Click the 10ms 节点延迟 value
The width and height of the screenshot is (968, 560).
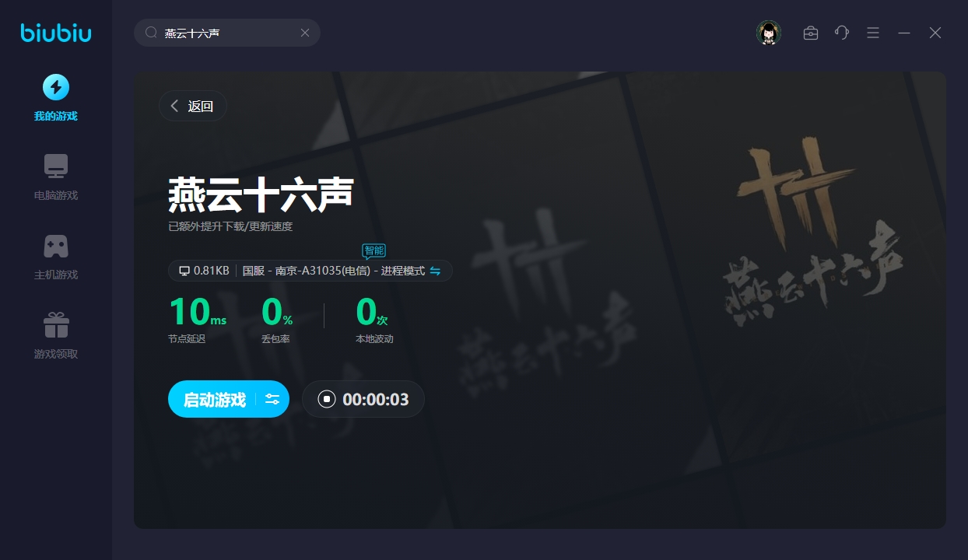tap(198, 312)
